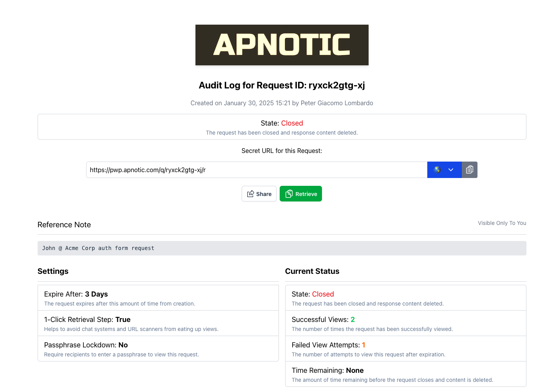The height and width of the screenshot is (392, 548).
Task: Click the Time Remaining status row
Action: tap(405, 374)
